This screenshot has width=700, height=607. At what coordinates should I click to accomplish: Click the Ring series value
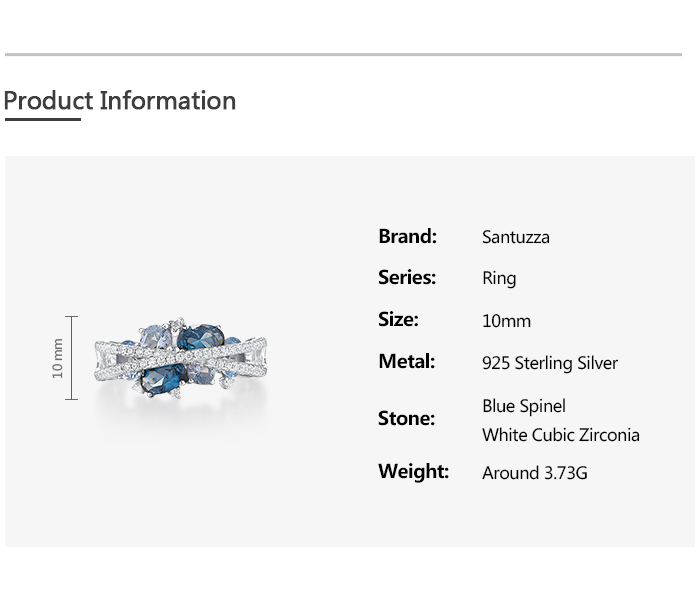(498, 279)
